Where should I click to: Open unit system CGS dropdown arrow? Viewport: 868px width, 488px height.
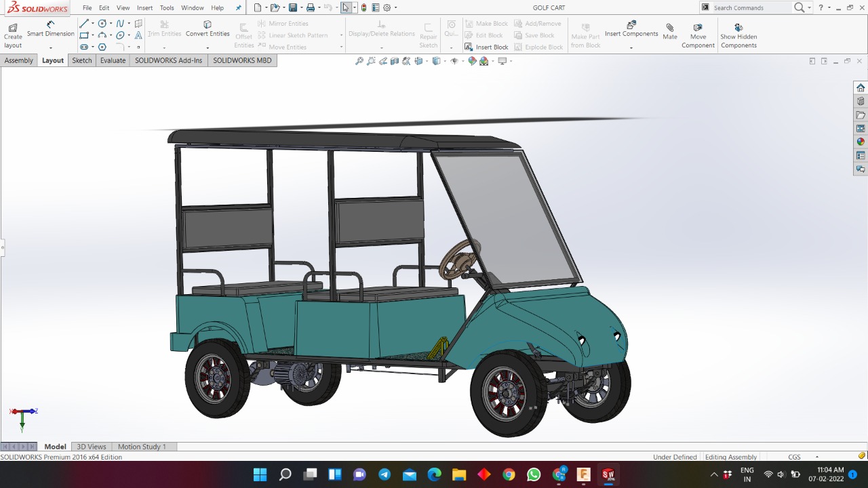816,457
